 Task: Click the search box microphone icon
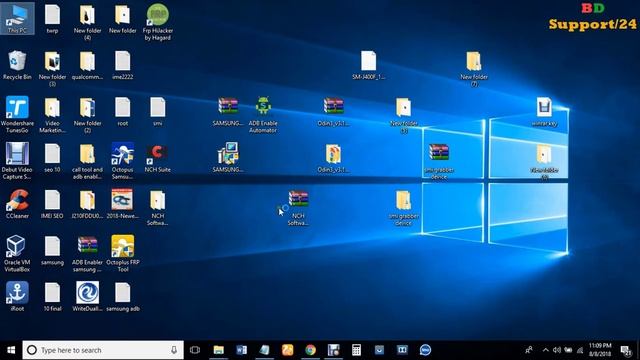click(x=174, y=350)
